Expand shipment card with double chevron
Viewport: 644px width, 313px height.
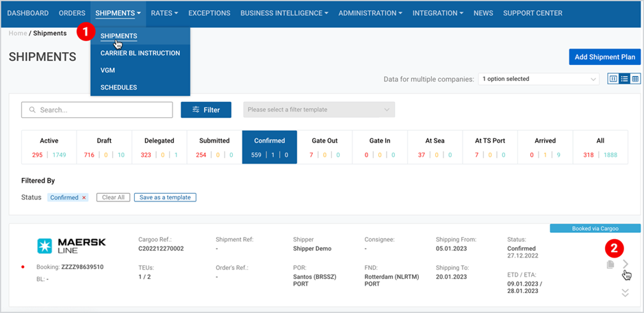tap(625, 292)
